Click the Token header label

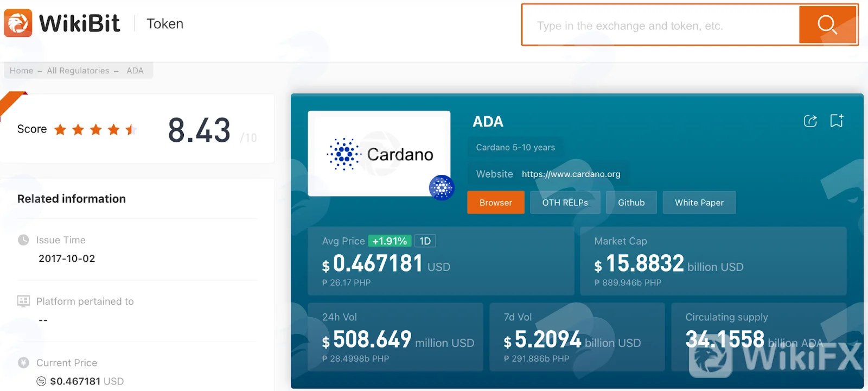tap(165, 24)
